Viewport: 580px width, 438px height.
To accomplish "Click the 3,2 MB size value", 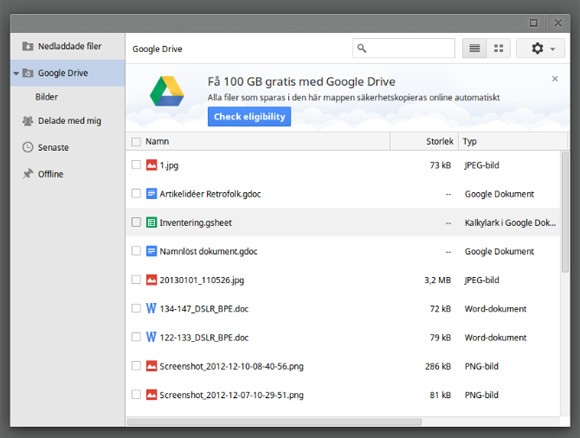I will (x=438, y=280).
